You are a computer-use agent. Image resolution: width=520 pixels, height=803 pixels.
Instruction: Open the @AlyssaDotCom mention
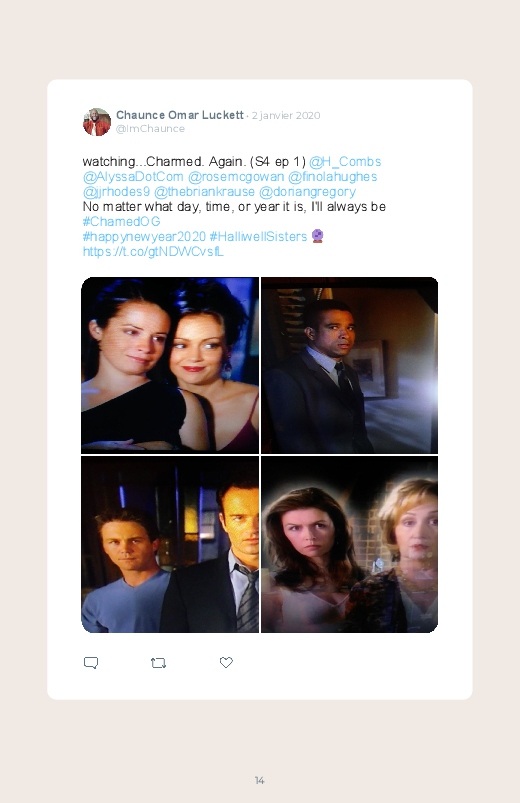(x=133, y=177)
